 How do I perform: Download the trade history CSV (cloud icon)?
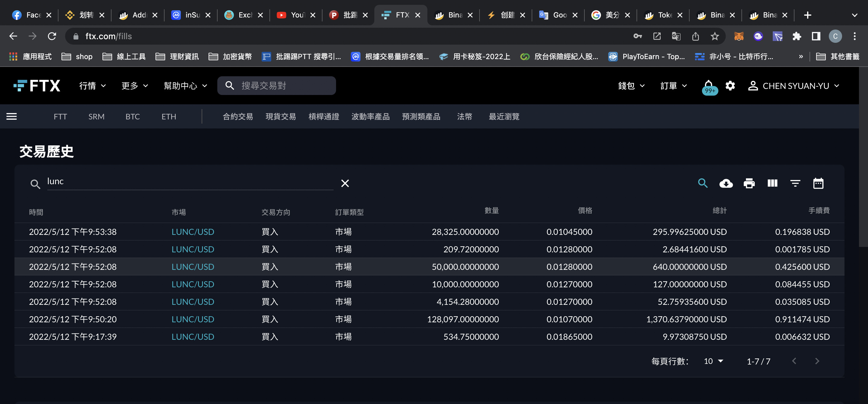click(726, 183)
